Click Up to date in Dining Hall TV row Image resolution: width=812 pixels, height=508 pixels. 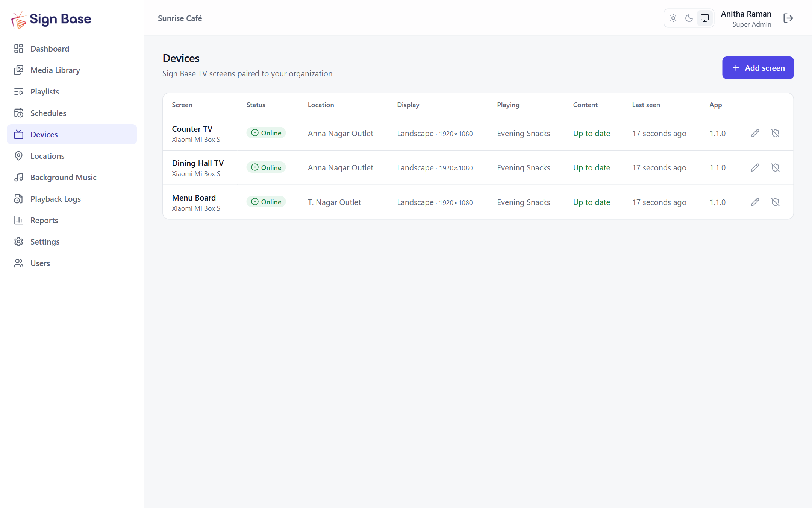[x=591, y=168]
